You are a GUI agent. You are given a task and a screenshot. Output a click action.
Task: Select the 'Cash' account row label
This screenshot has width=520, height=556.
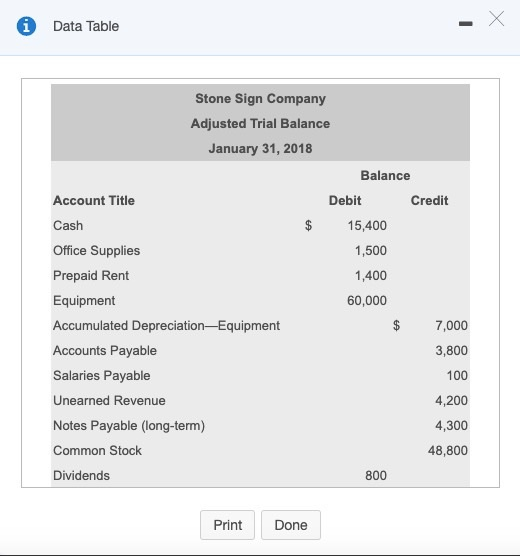pos(68,226)
